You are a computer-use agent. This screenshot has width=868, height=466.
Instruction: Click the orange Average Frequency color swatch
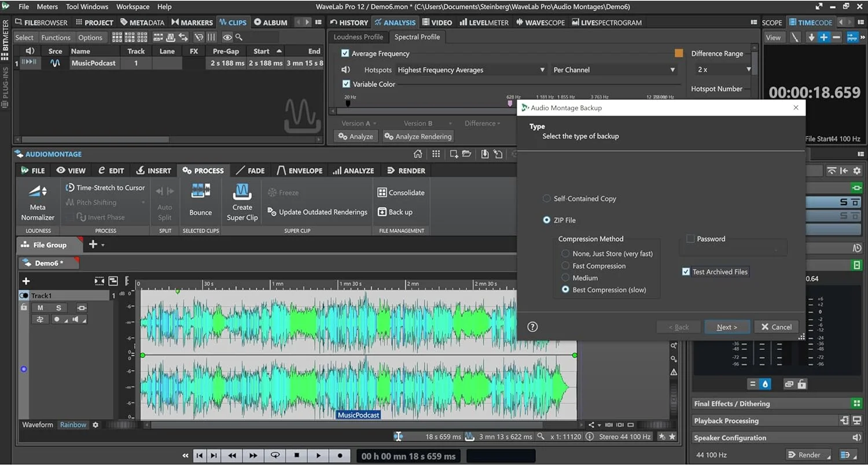(679, 53)
